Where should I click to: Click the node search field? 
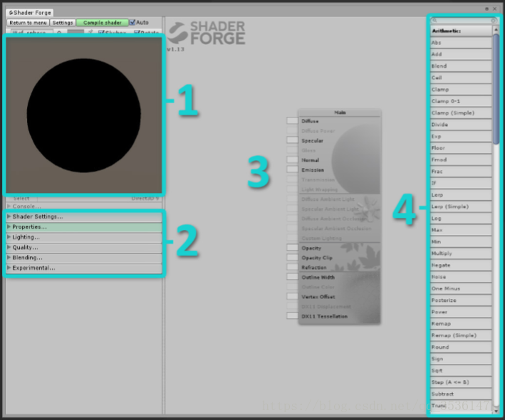point(464,20)
